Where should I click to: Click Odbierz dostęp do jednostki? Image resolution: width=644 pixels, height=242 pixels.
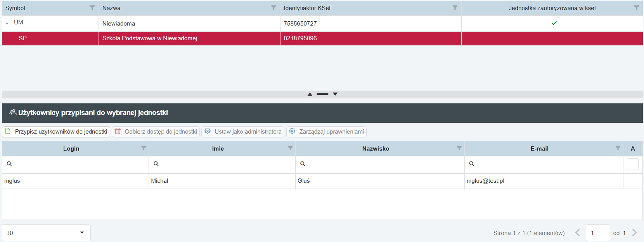point(156,132)
